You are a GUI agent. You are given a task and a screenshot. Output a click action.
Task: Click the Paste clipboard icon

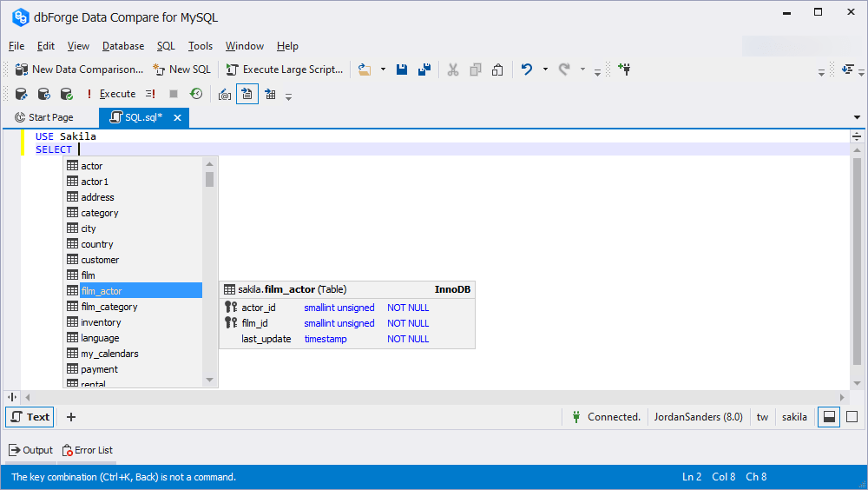click(x=497, y=70)
